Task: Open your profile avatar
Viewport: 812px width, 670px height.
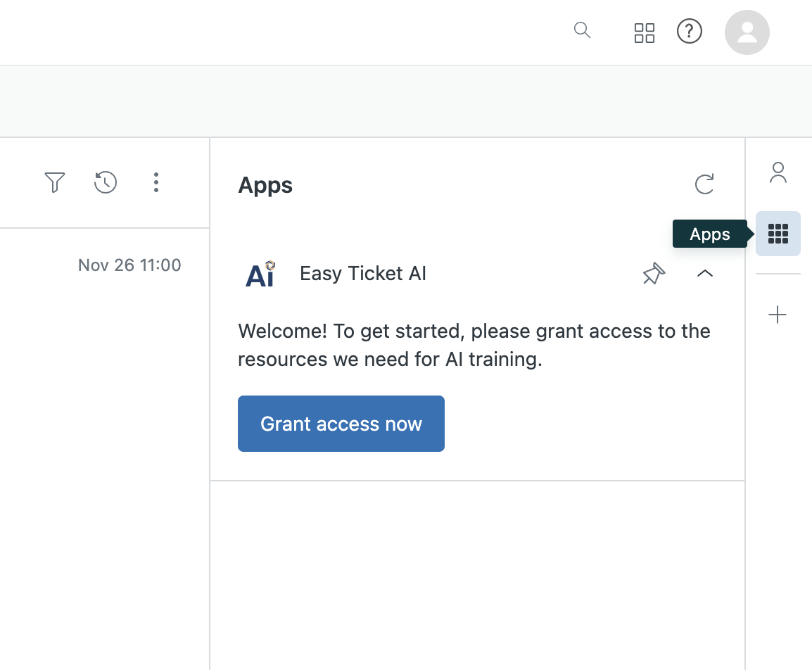Action: tap(747, 32)
